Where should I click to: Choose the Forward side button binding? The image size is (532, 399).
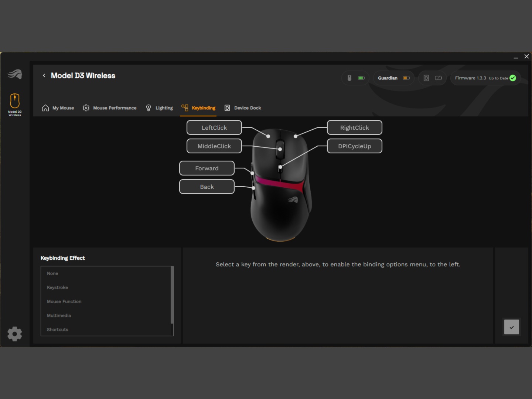(207, 168)
